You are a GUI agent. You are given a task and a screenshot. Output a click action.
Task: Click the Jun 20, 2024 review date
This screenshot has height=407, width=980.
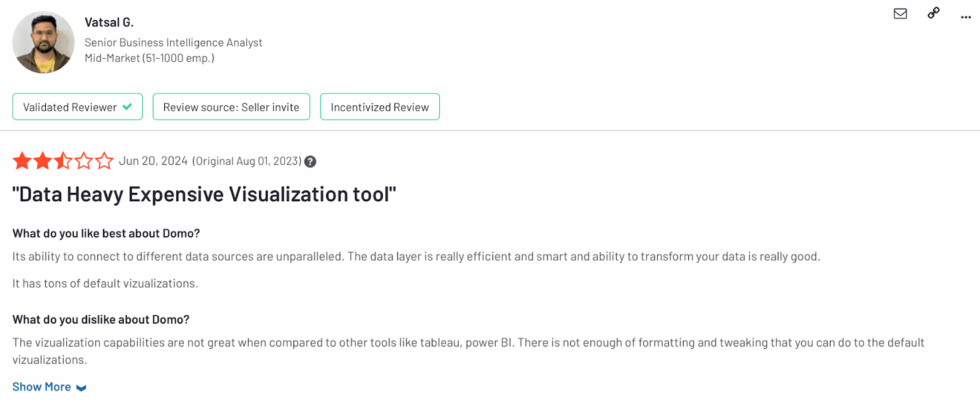point(153,161)
